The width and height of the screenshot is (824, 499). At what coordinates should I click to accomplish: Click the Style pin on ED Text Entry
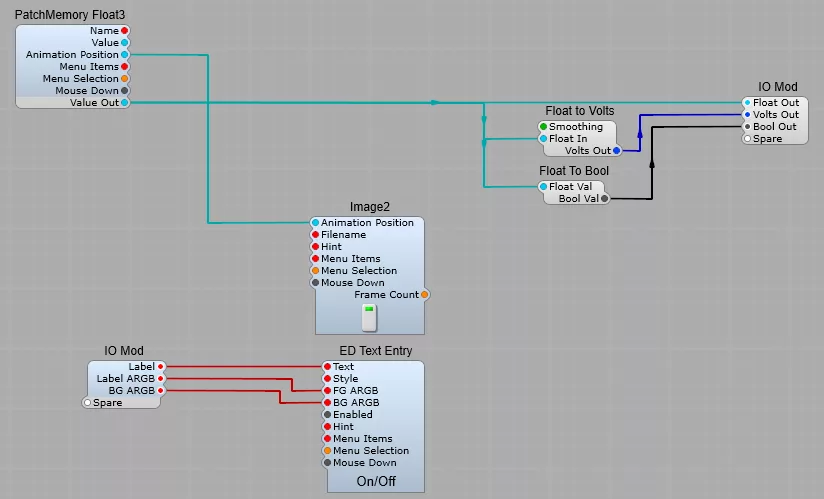click(327, 379)
